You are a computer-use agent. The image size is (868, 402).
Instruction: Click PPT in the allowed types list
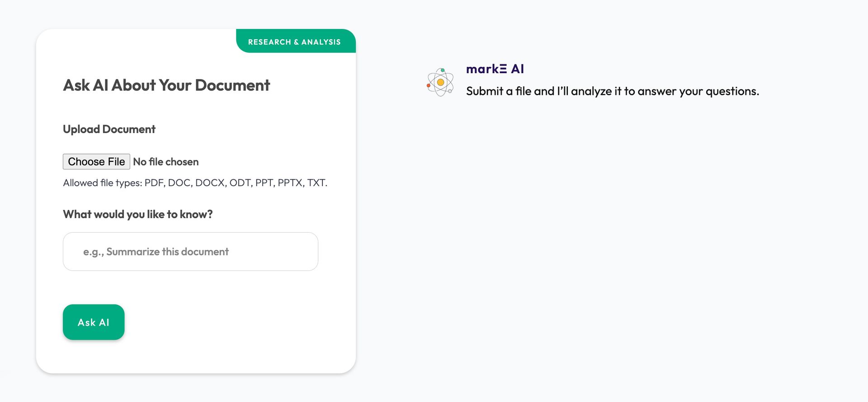pos(264,183)
